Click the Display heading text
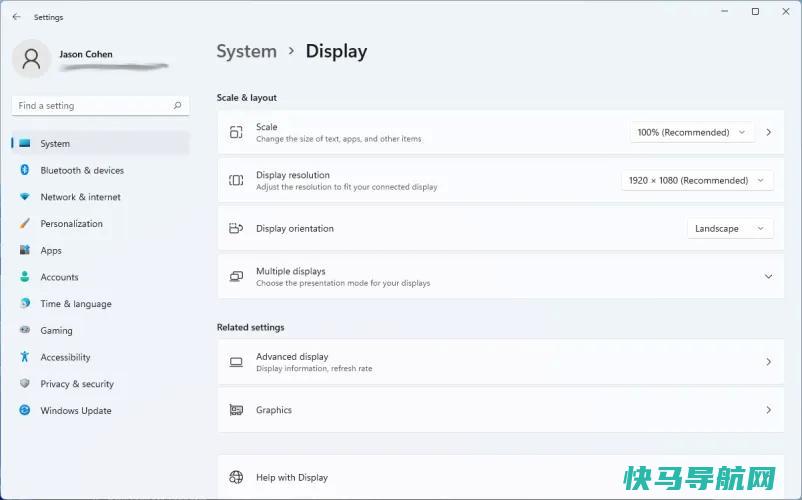The width and height of the screenshot is (802, 500). 336,51
